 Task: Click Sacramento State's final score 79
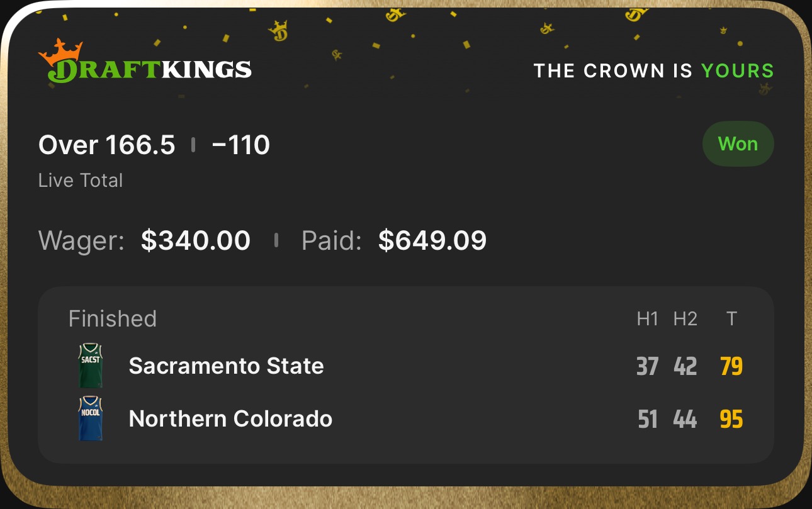pyautogui.click(x=731, y=366)
